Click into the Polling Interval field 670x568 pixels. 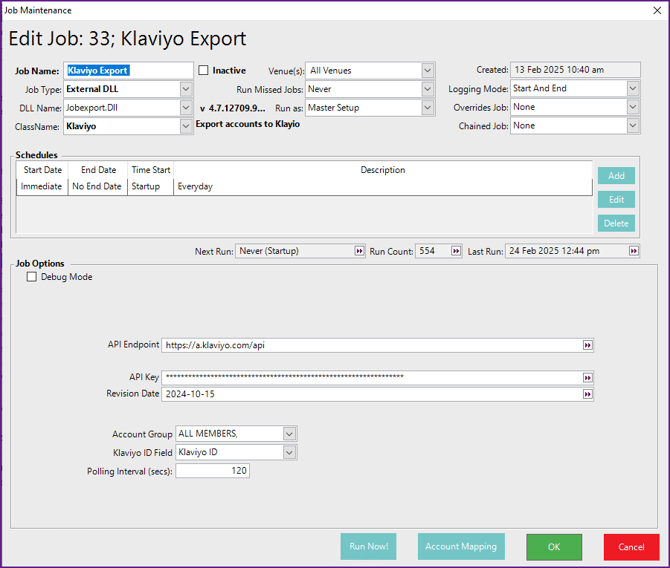[212, 471]
